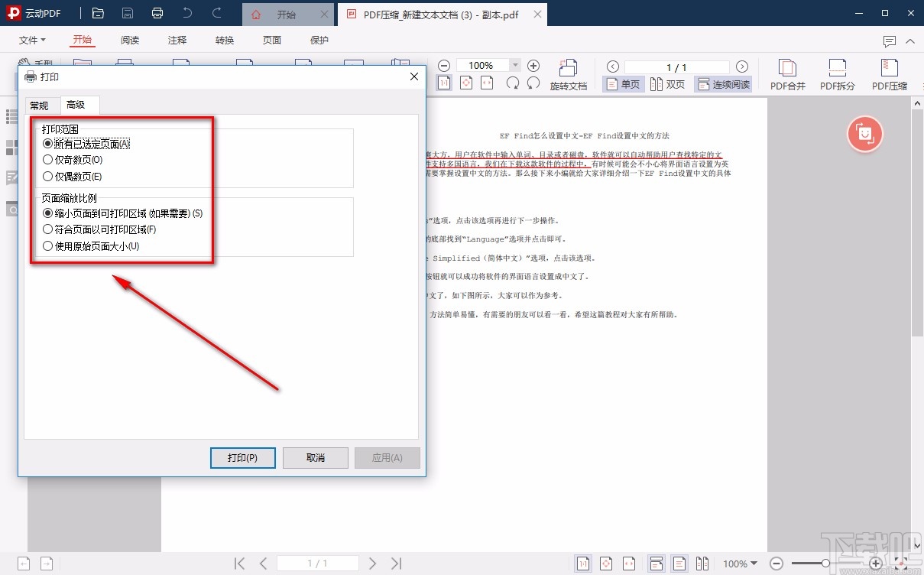Close the print dialog with X
The image size is (924, 575).
[x=414, y=76]
